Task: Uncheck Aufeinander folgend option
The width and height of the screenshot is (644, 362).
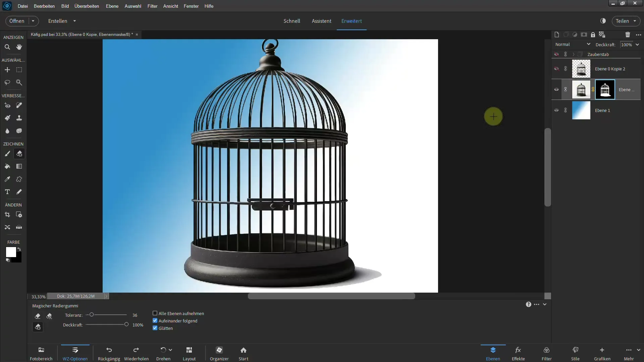Action: coord(155,321)
